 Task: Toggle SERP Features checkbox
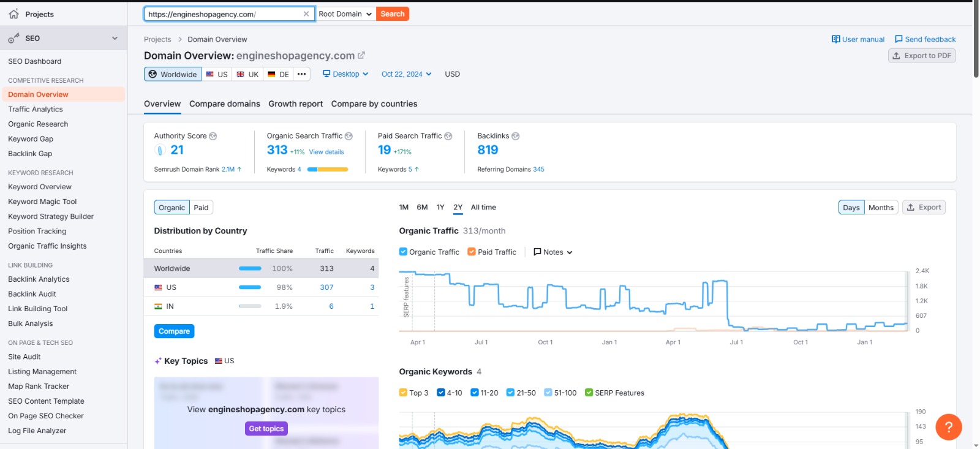click(x=589, y=393)
